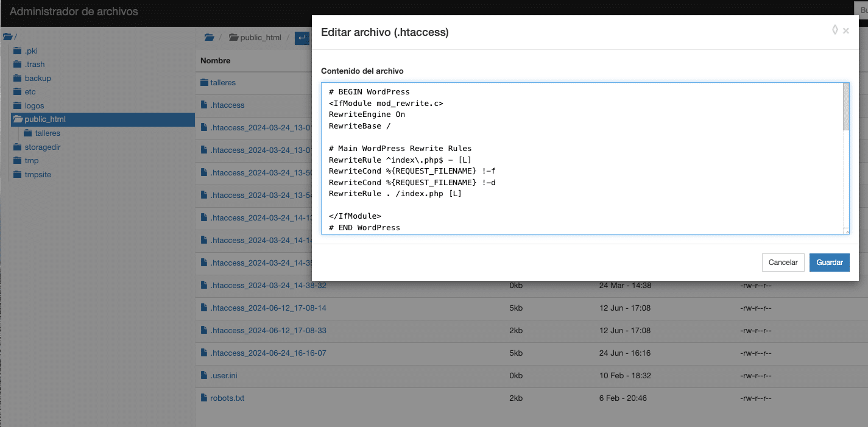868x427 pixels.
Task: Click the expand dialog diamond icon
Action: (834, 30)
